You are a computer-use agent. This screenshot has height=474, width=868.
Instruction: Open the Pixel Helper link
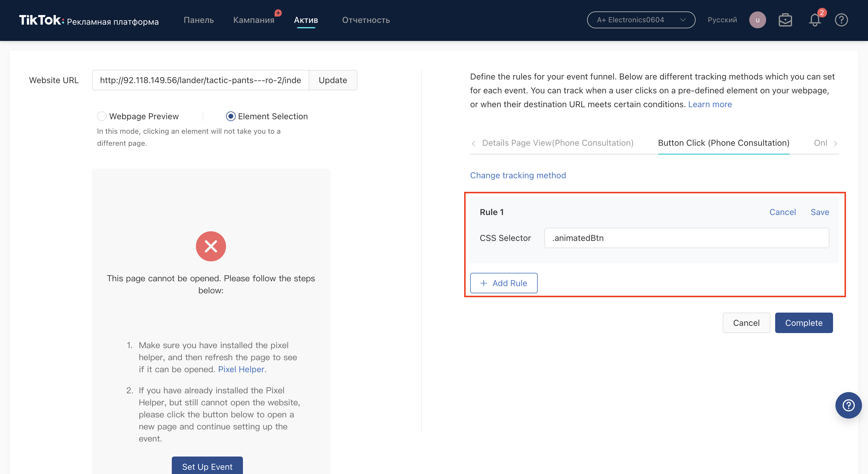pyautogui.click(x=241, y=369)
